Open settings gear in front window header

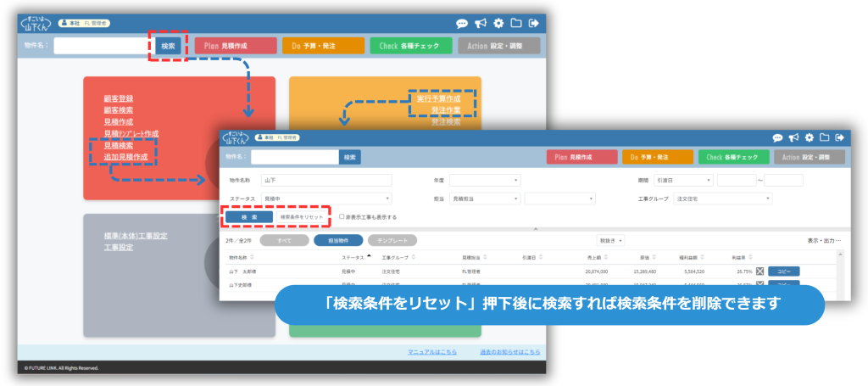pos(809,137)
